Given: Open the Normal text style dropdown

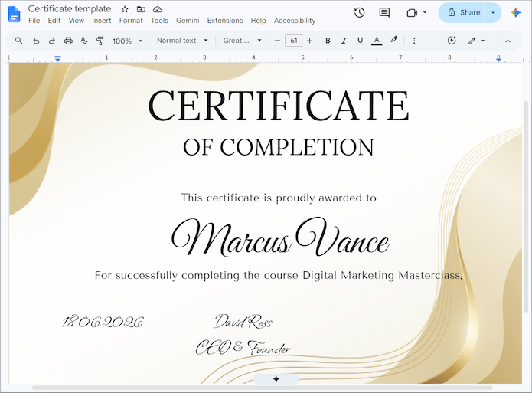Looking at the screenshot, I should [x=182, y=41].
